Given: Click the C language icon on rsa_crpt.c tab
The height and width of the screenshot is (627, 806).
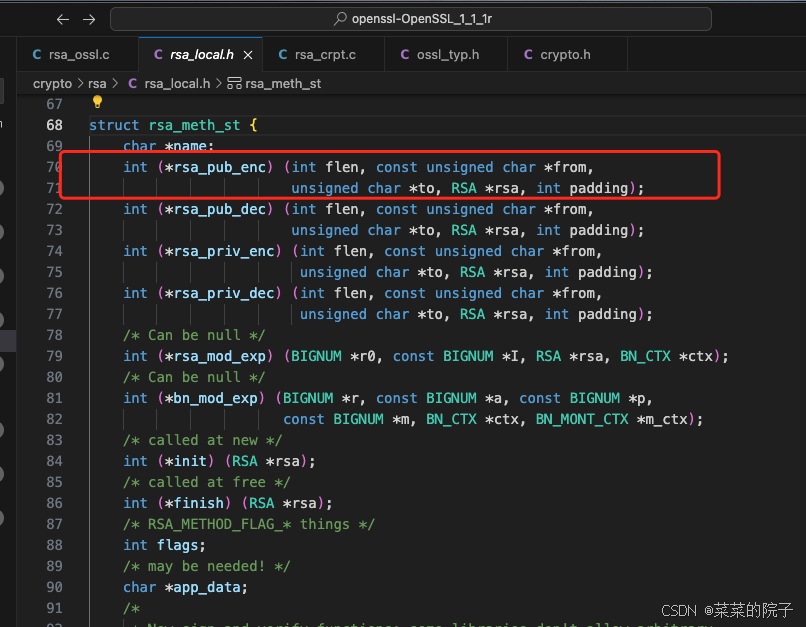Looking at the screenshot, I should click(x=283, y=54).
